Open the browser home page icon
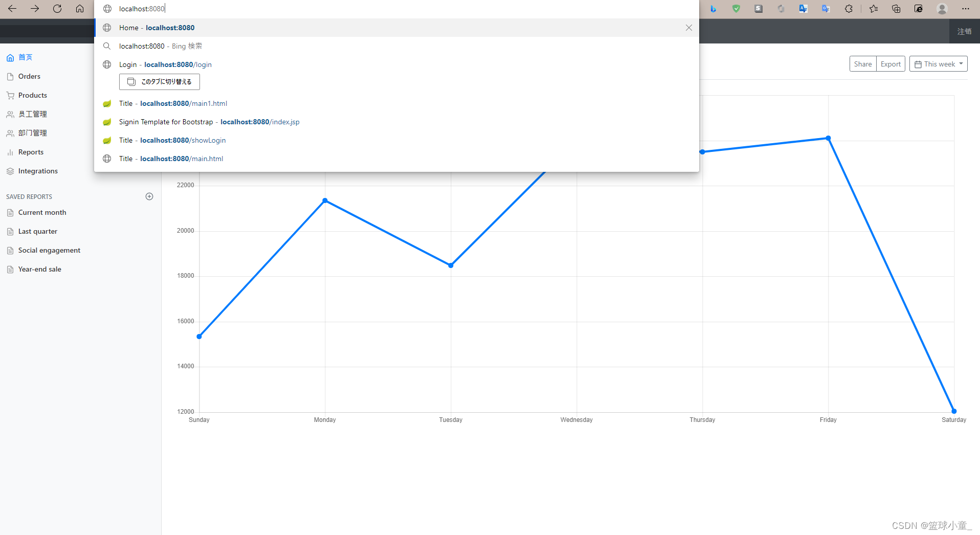Screen dimensions: 980x535 click(x=80, y=9)
